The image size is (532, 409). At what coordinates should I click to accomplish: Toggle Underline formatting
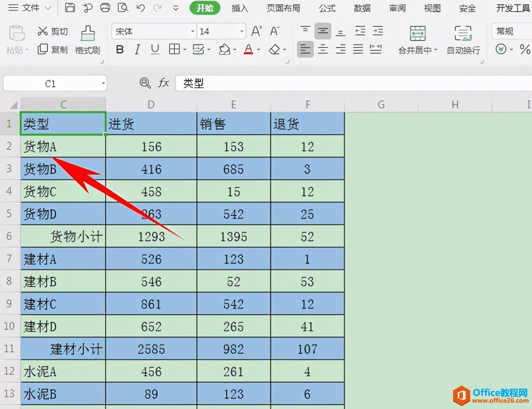[155, 49]
